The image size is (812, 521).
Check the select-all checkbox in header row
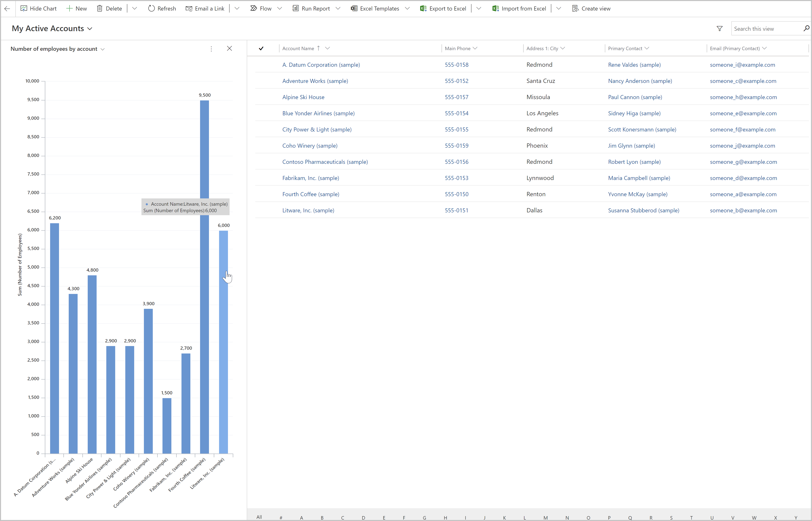[x=261, y=48]
